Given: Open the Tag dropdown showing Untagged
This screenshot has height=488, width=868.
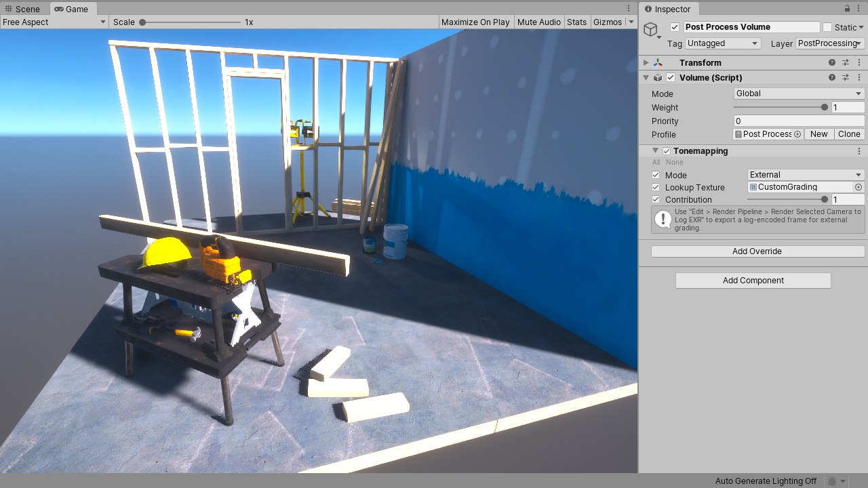Looking at the screenshot, I should [723, 43].
